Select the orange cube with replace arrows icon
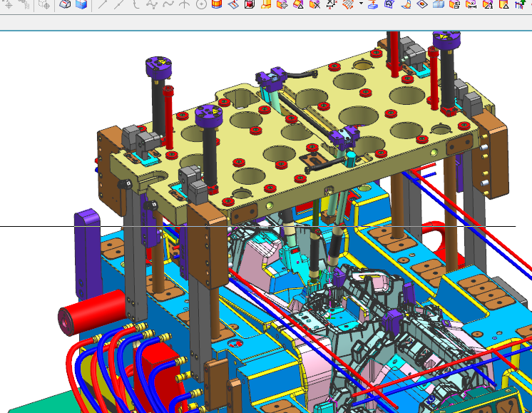This screenshot has height=413, width=532. pyautogui.click(x=455, y=4)
